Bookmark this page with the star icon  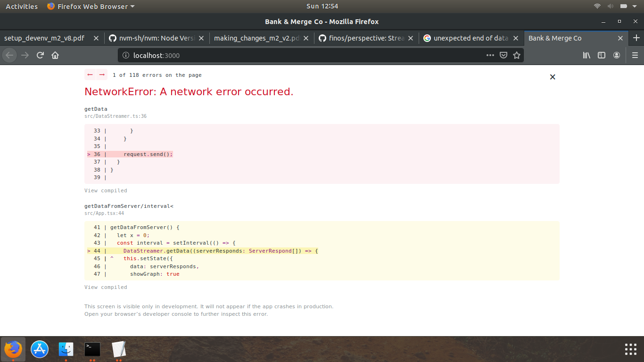coord(517,55)
